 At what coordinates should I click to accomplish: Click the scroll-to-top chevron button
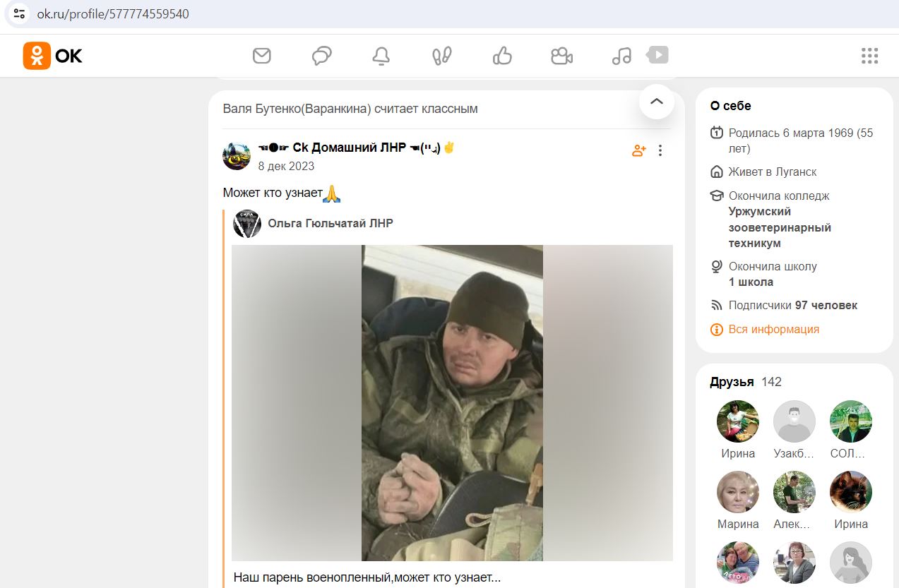point(657,102)
